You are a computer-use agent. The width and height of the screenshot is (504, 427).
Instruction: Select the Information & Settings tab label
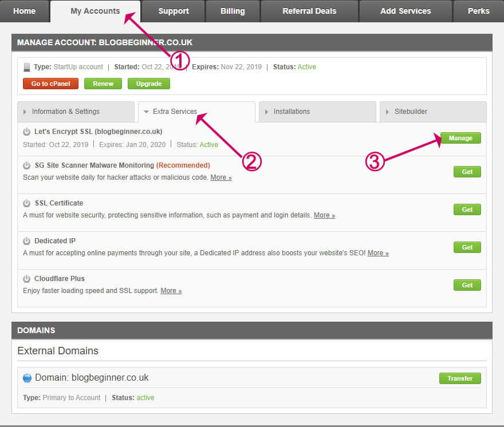point(65,112)
